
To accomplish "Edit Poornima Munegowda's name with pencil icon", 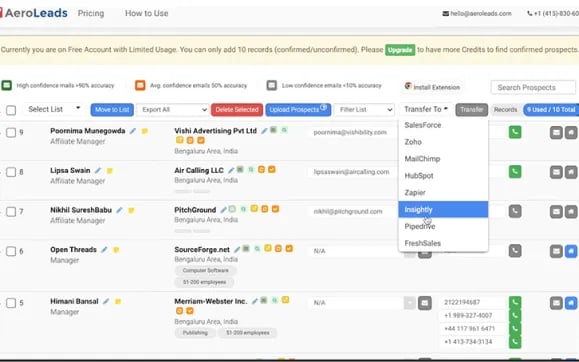I will click(133, 131).
